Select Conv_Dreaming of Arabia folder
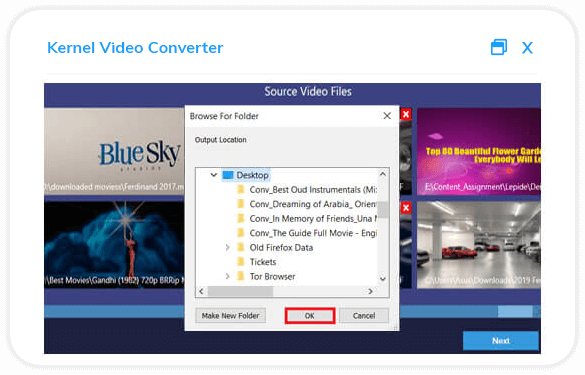 313,204
